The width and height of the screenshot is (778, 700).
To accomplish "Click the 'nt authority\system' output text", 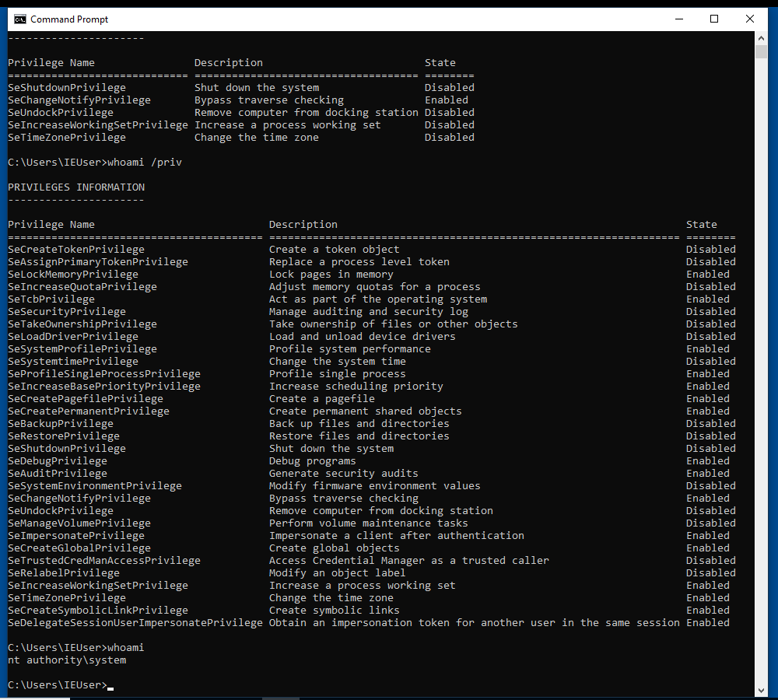I will pyautogui.click(x=67, y=660).
